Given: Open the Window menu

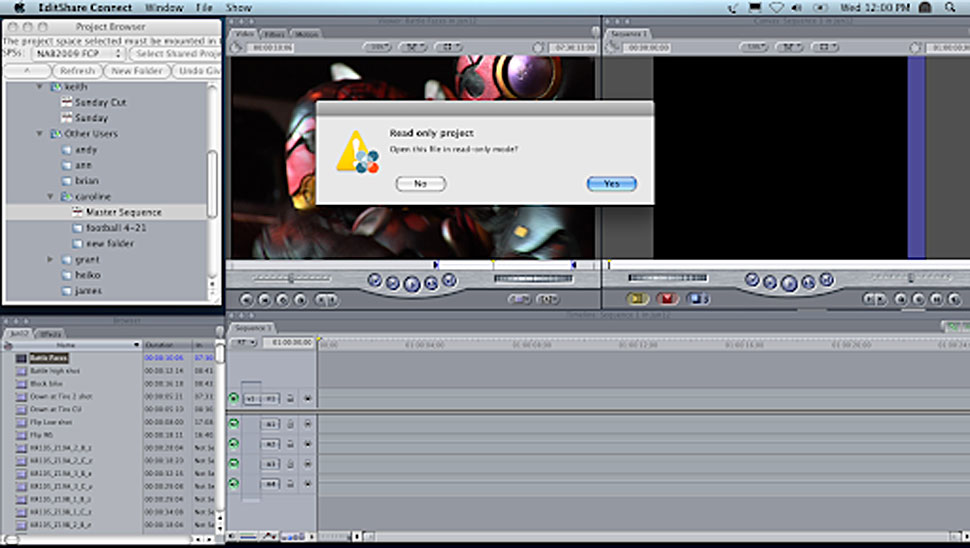Looking at the screenshot, I should [164, 7].
